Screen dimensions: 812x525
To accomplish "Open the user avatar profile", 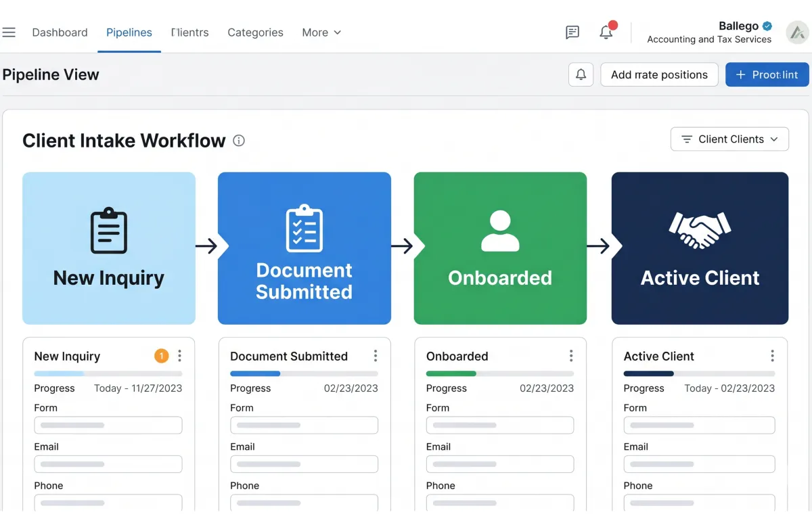I will 798,32.
